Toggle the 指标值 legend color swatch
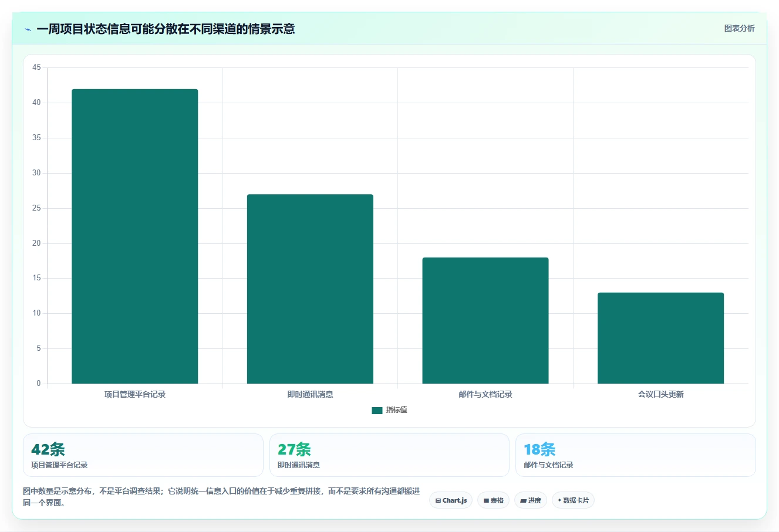The height and width of the screenshot is (532, 779). (x=377, y=411)
